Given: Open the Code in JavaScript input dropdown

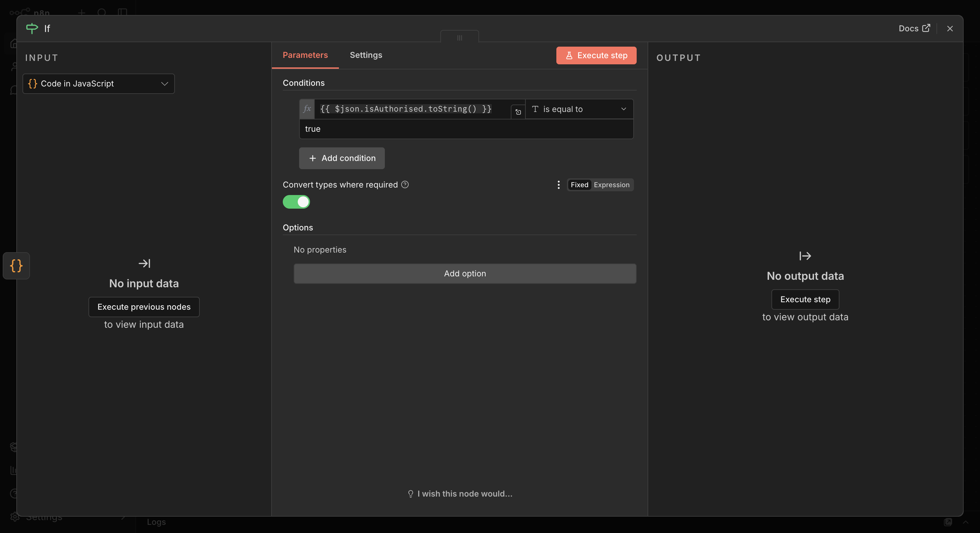Looking at the screenshot, I should pos(99,84).
